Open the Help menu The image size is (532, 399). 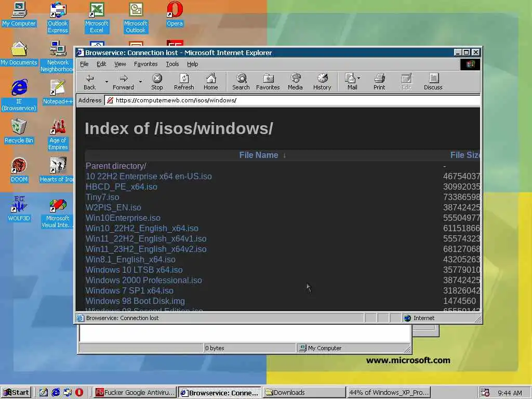point(192,64)
